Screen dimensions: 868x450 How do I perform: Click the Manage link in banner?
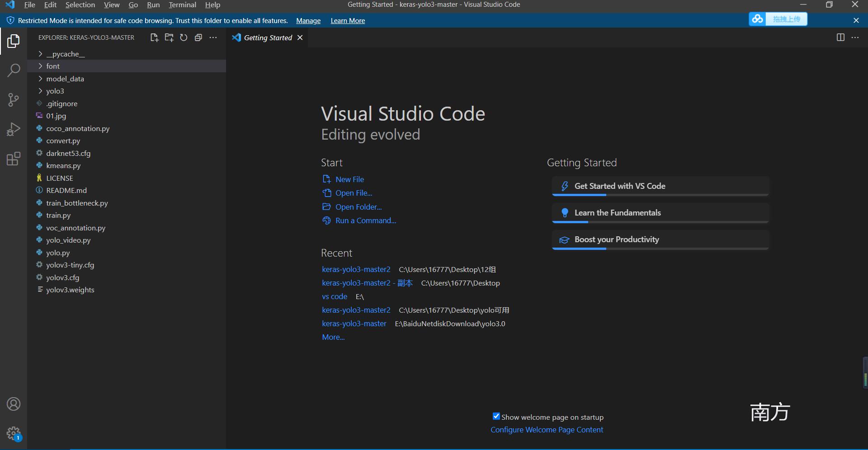pyautogui.click(x=308, y=21)
